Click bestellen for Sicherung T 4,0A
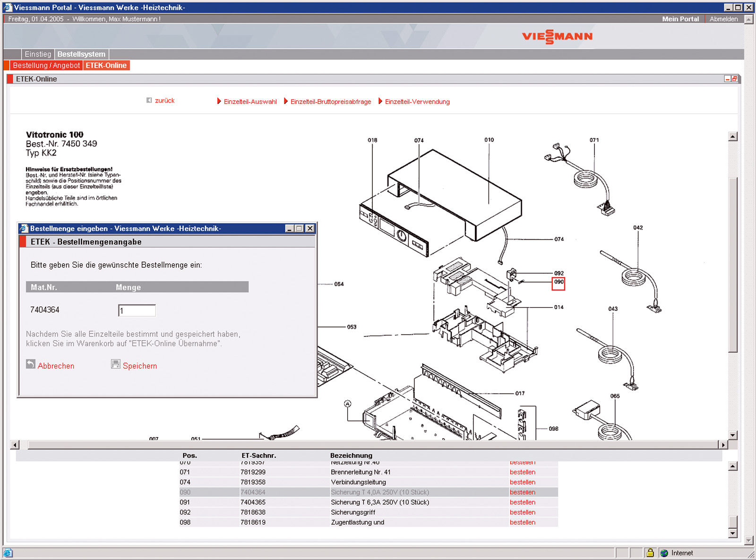 point(523,492)
